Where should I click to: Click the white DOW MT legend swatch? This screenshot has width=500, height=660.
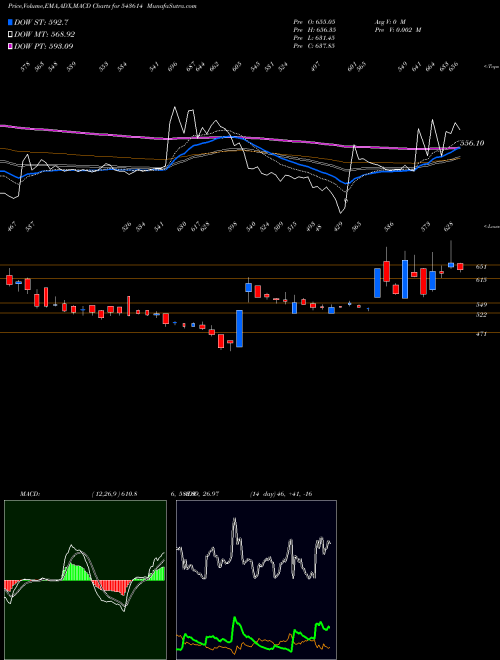(x=10, y=34)
